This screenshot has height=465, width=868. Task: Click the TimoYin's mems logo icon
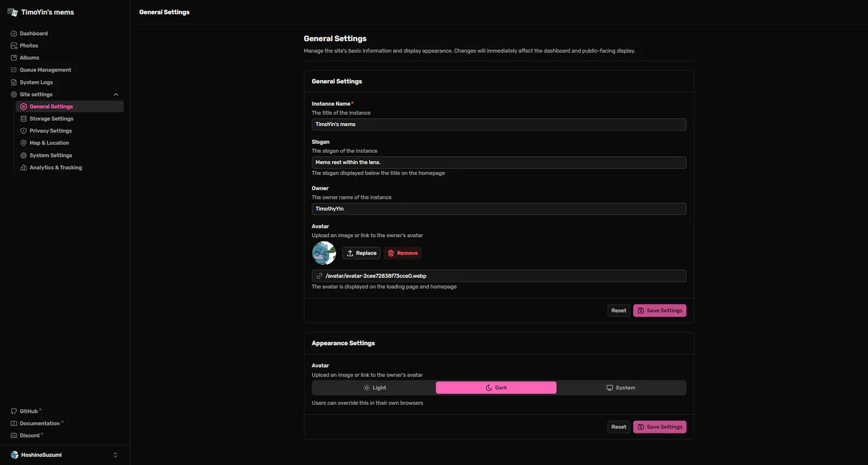[12, 12]
